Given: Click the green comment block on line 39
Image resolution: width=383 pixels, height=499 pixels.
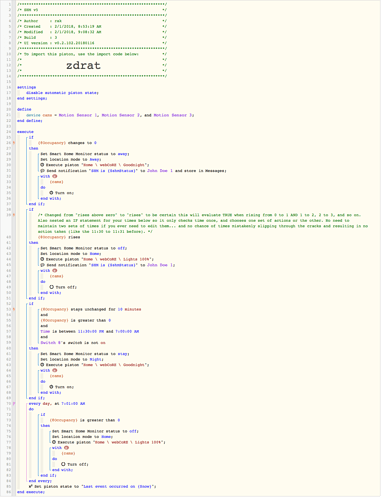Looking at the screenshot, I should click(203, 223).
